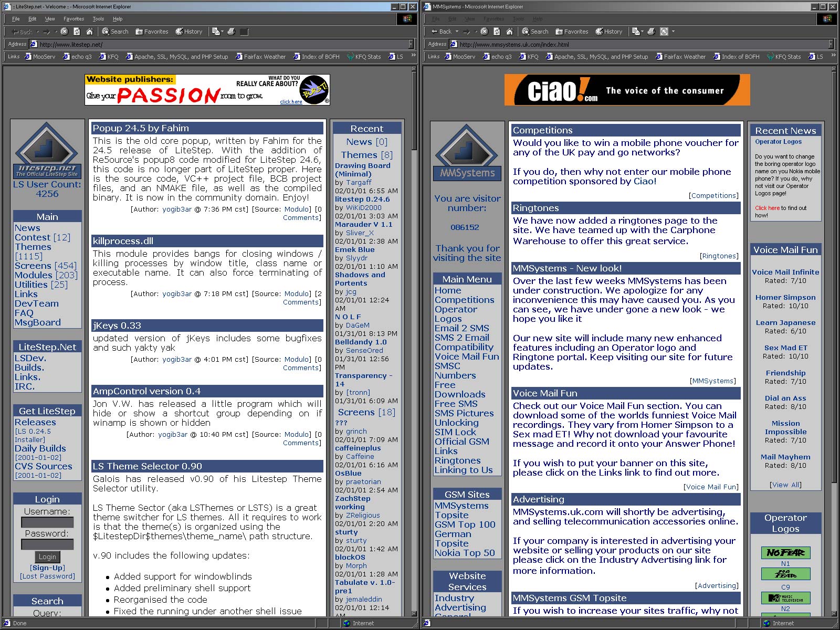Click vertical scrollbar of MMSystems window
This screenshot has width=840, height=630.
[x=833, y=341]
